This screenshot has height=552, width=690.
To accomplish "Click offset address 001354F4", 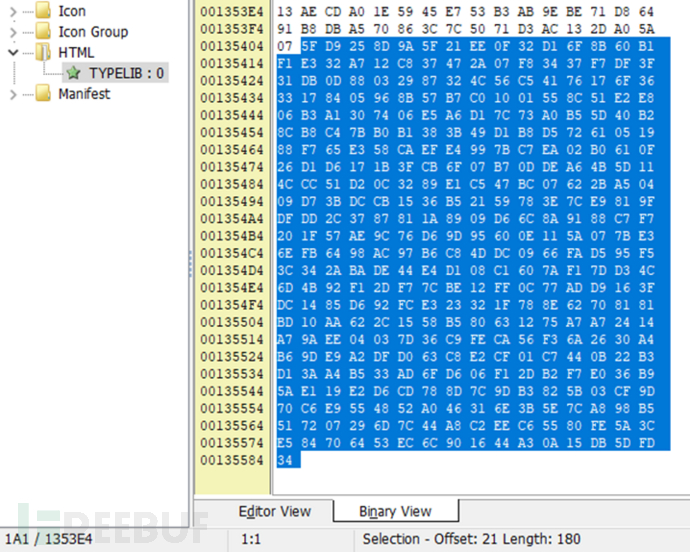I will point(232,305).
